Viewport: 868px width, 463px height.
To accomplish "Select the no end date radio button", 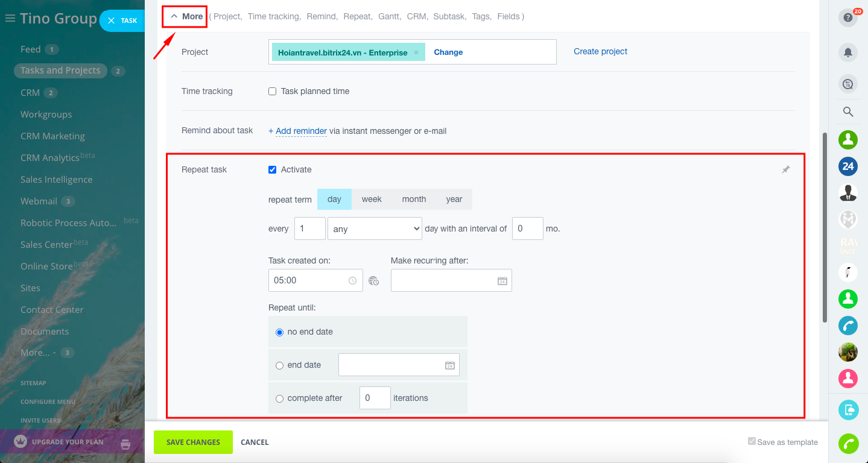I will click(279, 332).
